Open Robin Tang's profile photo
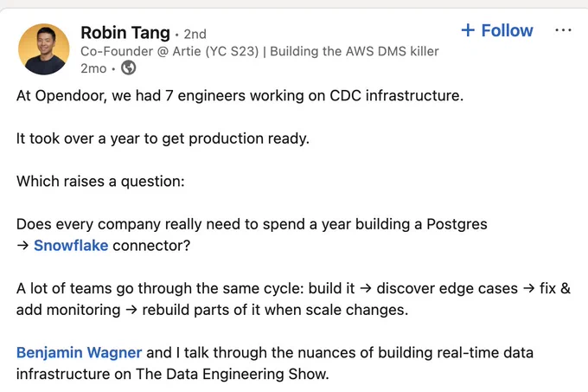Image resolution: width=588 pixels, height=392 pixels. pyautogui.click(x=44, y=49)
